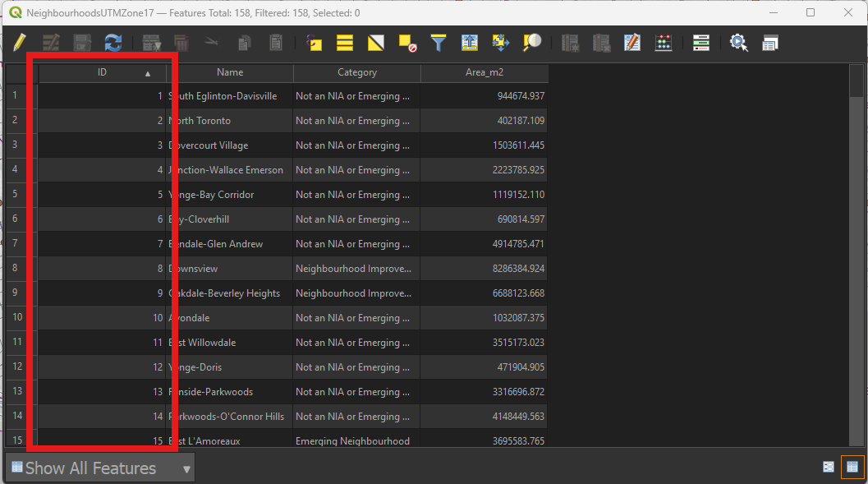The image size is (868, 484).
Task: Maximize the attribute table window
Action: click(x=811, y=12)
